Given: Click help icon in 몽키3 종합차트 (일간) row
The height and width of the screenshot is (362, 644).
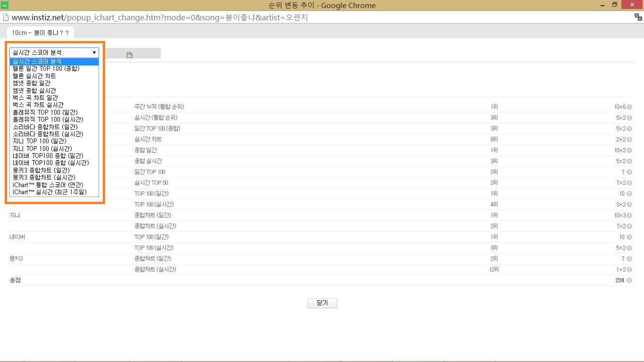Looking at the screenshot, I should (629, 259).
